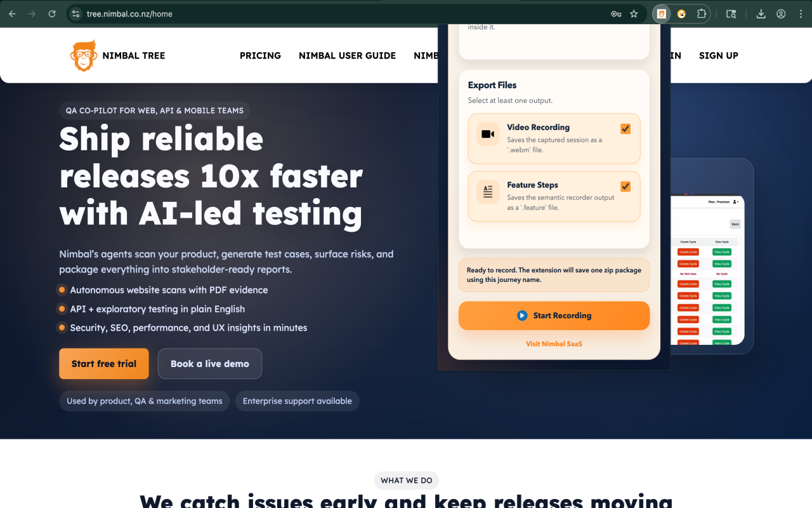
Task: Click the browser forward arrow
Action: 32,13
